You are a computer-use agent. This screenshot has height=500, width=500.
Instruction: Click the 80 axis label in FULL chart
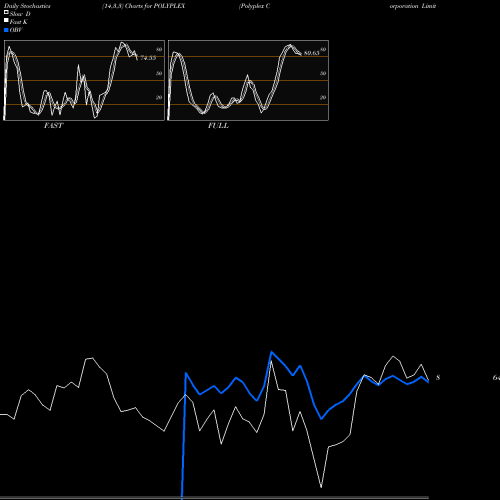[x=323, y=49]
